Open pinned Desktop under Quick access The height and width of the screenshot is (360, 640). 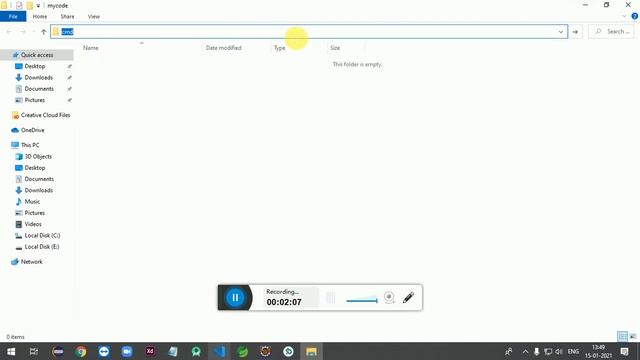click(x=35, y=66)
